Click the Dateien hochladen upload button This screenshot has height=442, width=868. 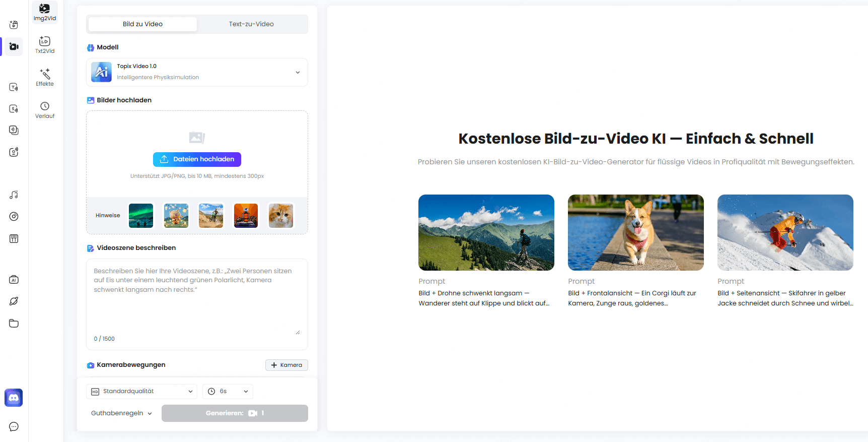(197, 159)
